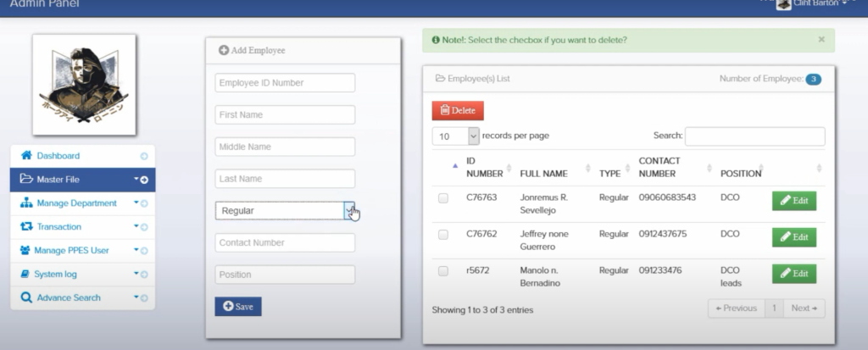The height and width of the screenshot is (350, 868).
Task: Click the Middle Name field
Action: tap(285, 147)
